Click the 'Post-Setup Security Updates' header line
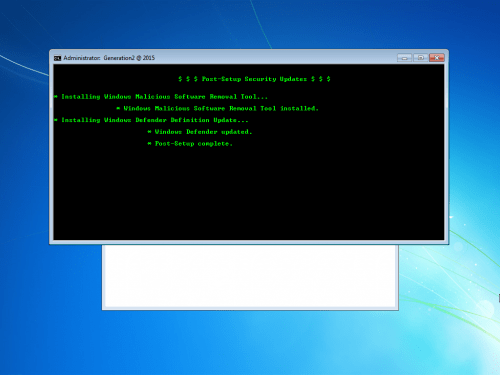 tap(254, 79)
